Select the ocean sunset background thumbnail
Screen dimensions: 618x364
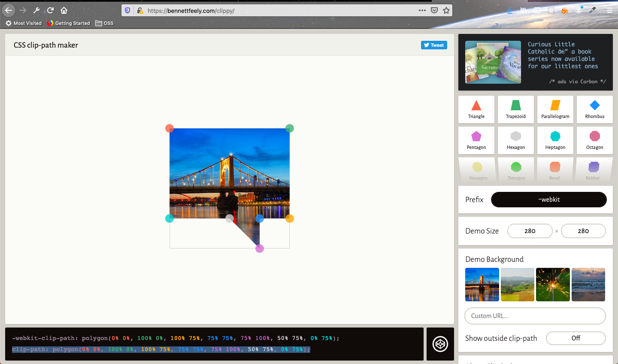588,285
